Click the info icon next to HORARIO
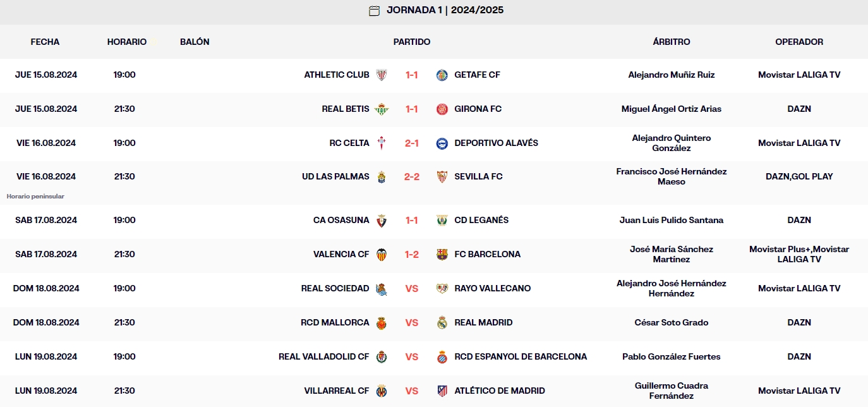Image resolution: width=868 pixels, height=407 pixels. point(151,40)
